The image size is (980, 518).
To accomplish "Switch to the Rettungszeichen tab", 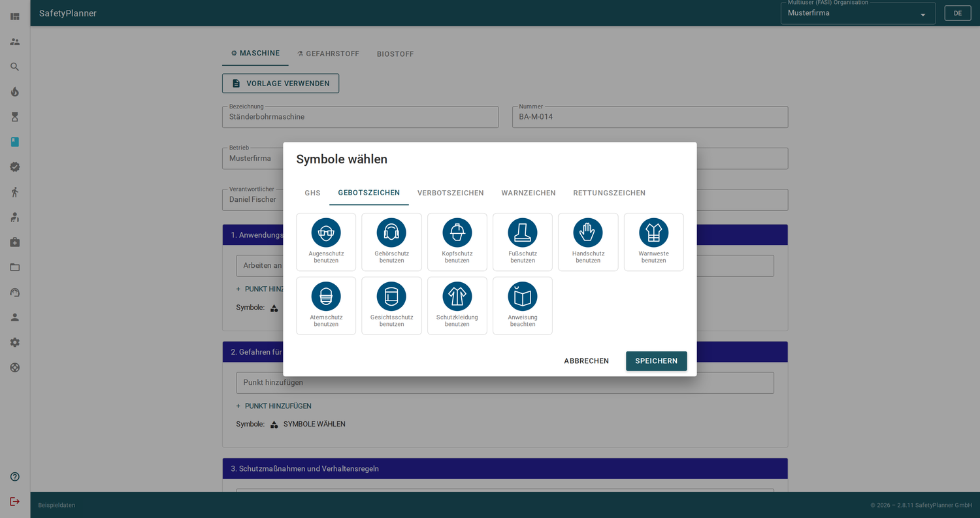I will [x=610, y=193].
